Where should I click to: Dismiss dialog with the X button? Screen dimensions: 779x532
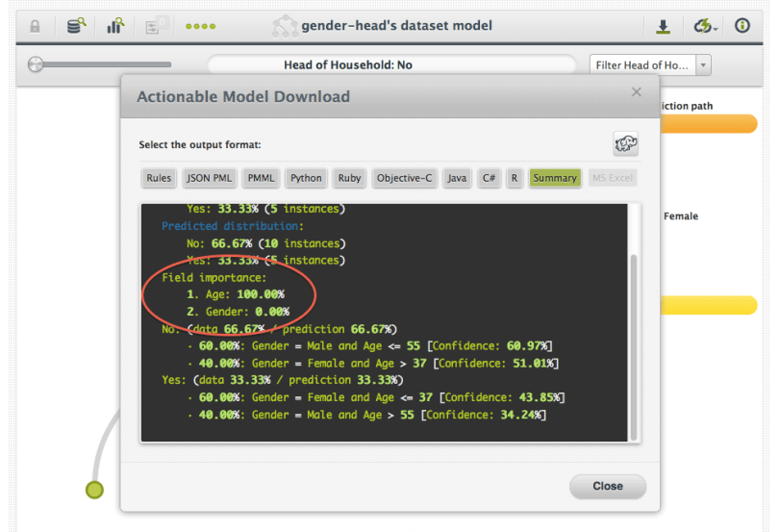[636, 92]
